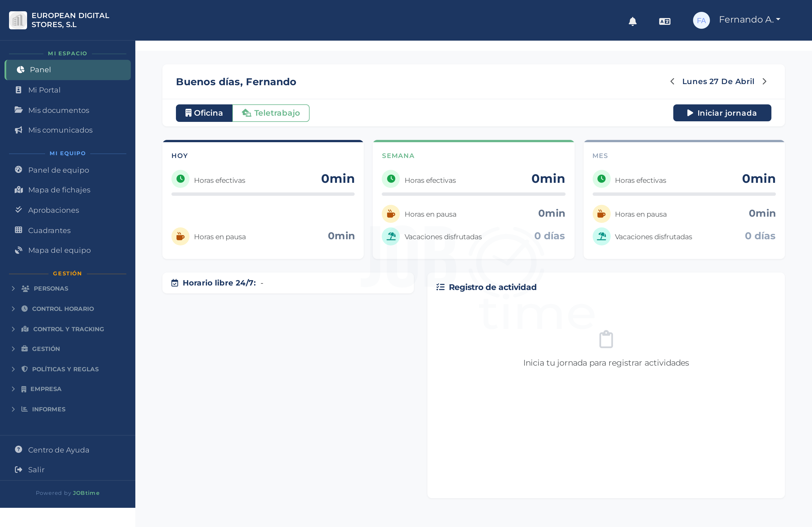812x527 pixels.
Task: Click the Horas efectivas progress bar under HOY
Action: pyautogui.click(x=263, y=194)
